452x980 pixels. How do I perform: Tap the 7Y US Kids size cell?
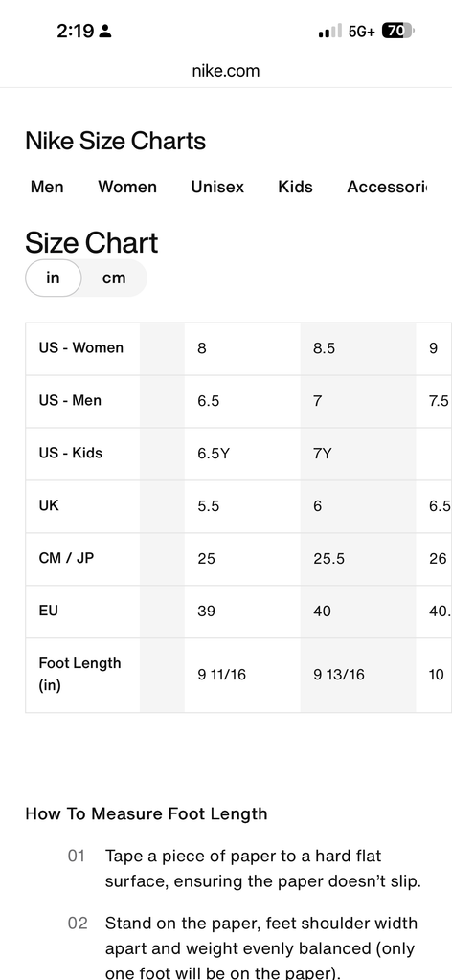358,454
